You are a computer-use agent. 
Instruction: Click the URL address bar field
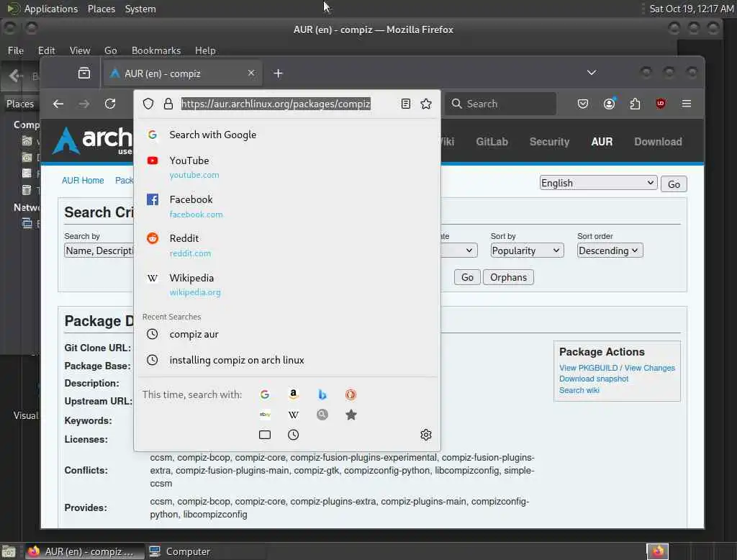click(287, 104)
